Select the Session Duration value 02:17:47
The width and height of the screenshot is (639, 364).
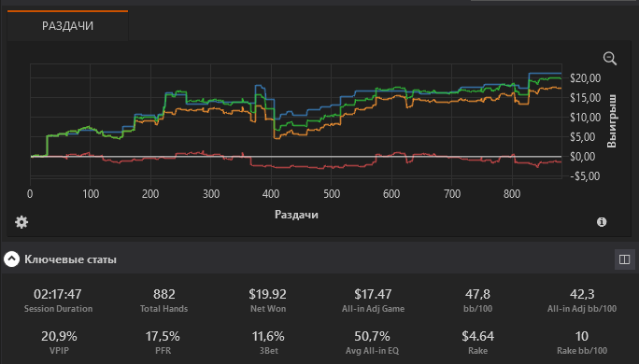pos(58,294)
